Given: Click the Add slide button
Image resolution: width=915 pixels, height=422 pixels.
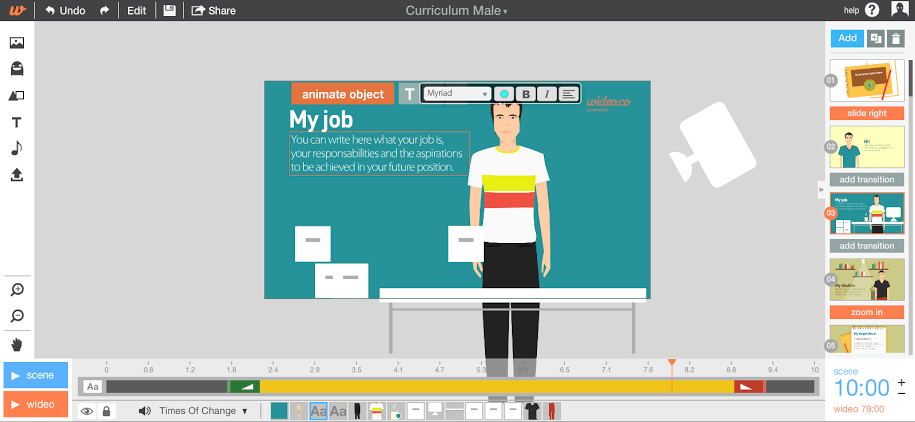Looking at the screenshot, I should (847, 38).
